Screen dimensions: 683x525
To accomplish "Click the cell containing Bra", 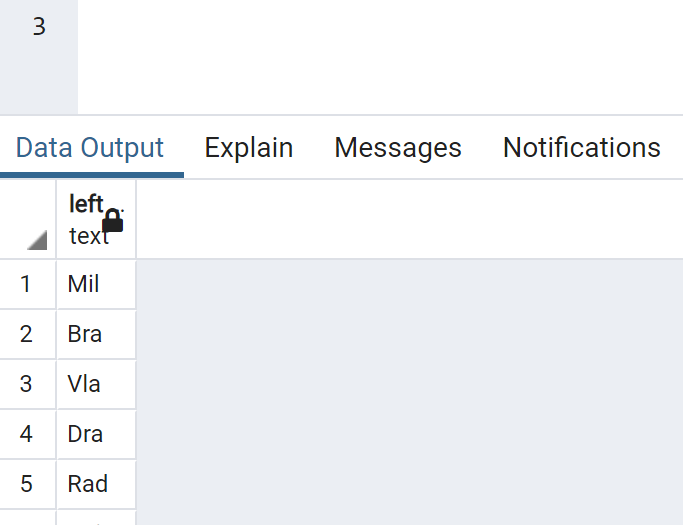I will pos(96,334).
